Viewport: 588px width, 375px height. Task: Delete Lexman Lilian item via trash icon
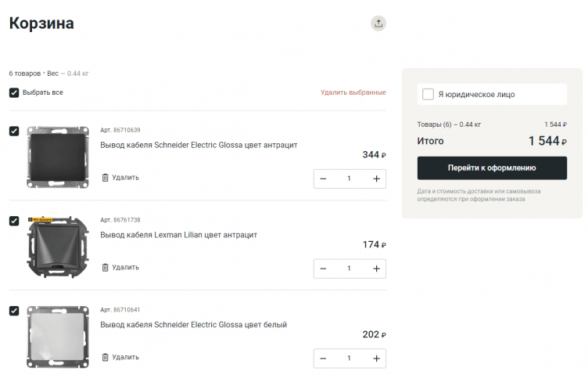point(106,268)
